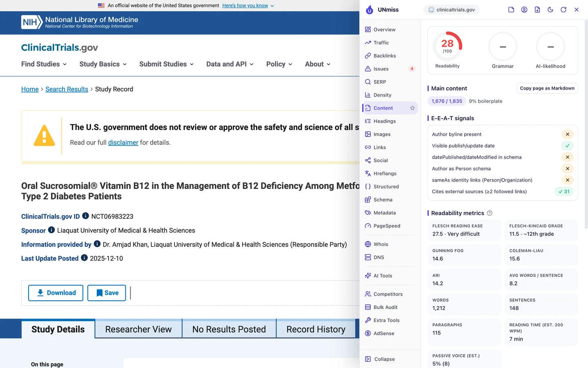Open the Social section
588x368 pixels.
390,160
